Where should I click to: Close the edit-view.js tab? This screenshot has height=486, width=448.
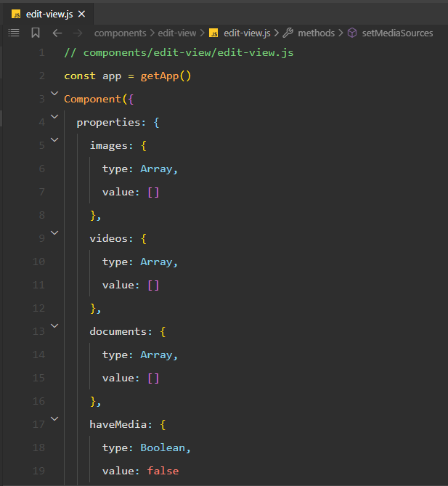point(82,14)
